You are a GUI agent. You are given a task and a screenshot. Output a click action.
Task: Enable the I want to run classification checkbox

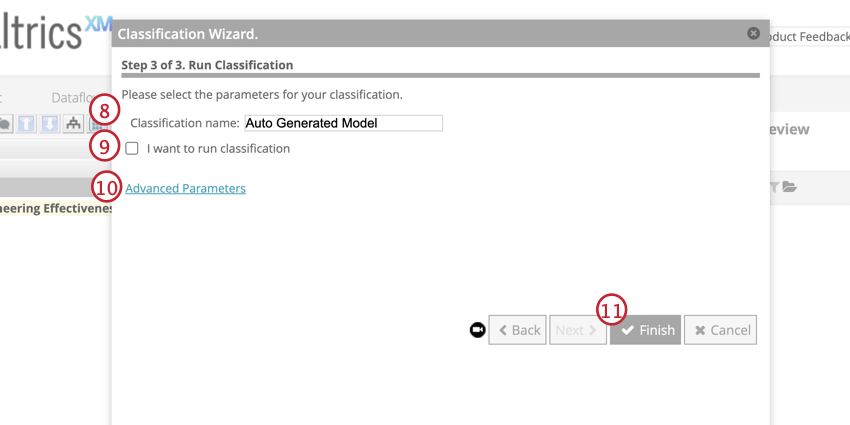132,149
